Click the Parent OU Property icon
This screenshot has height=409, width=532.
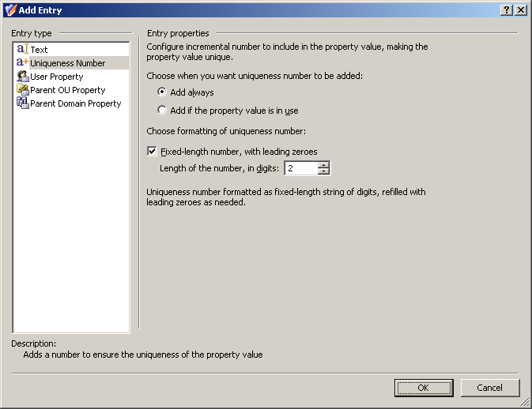click(23, 89)
